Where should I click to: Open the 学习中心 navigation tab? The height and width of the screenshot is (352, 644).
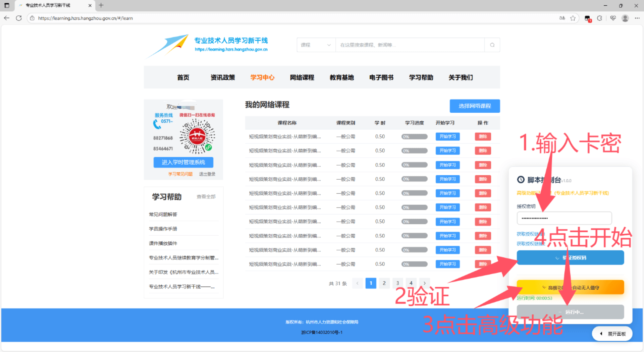click(262, 77)
